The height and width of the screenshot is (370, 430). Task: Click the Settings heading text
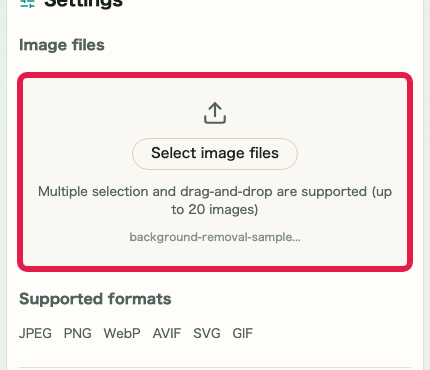click(x=84, y=3)
